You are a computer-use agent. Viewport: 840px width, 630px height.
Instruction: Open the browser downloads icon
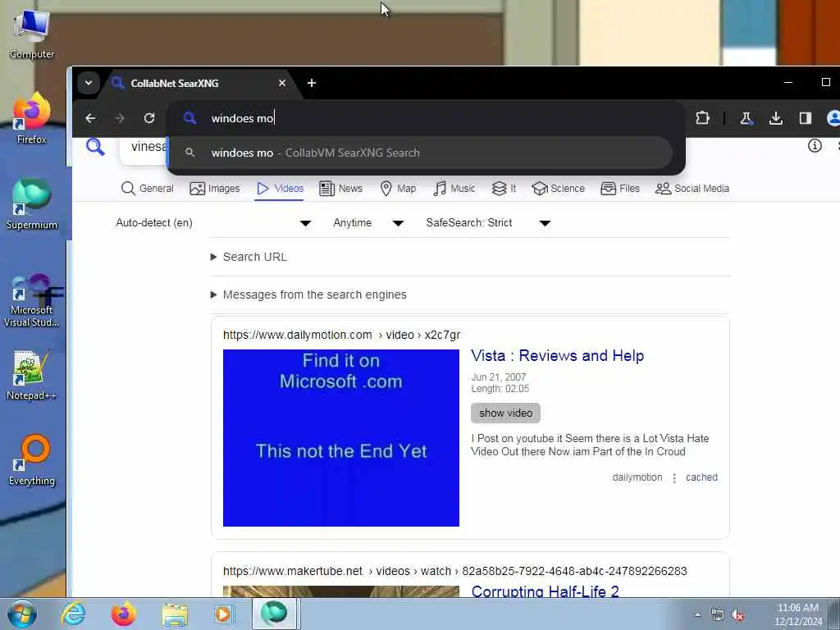pyautogui.click(x=776, y=118)
